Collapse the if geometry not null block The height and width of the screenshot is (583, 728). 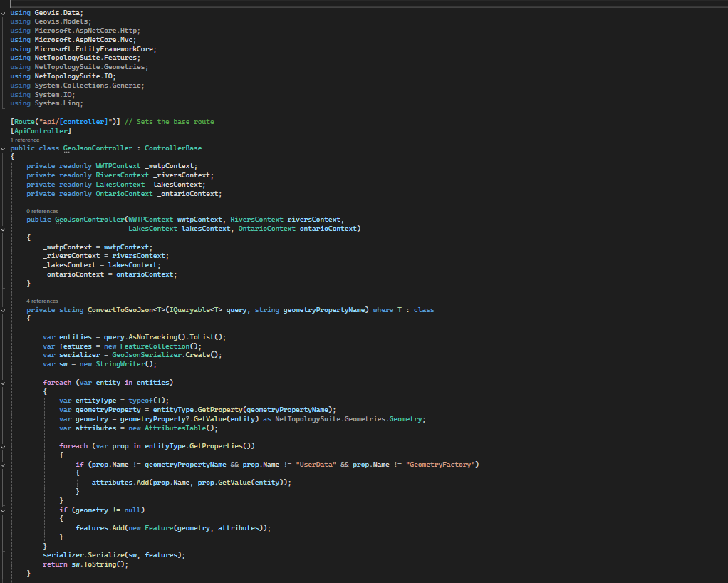[4, 510]
